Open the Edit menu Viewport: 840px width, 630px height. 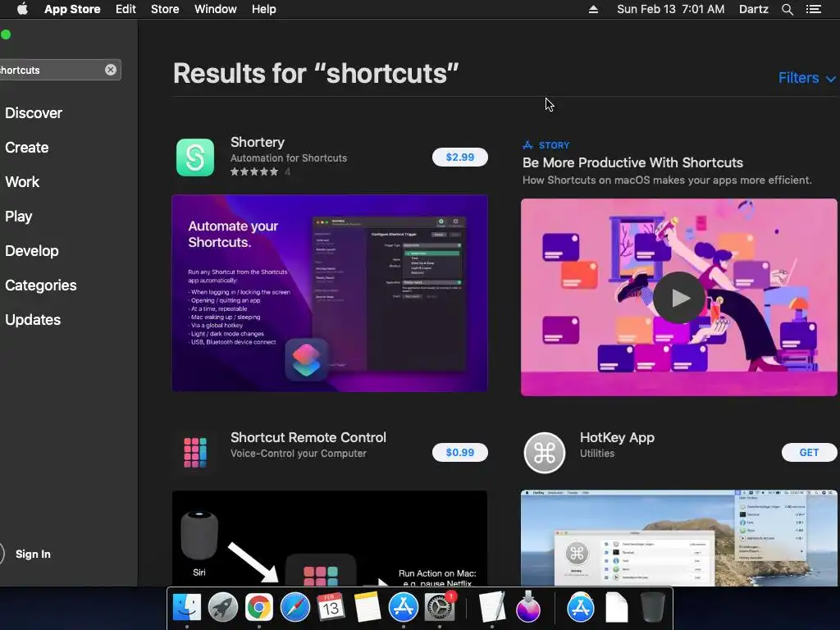coord(126,9)
